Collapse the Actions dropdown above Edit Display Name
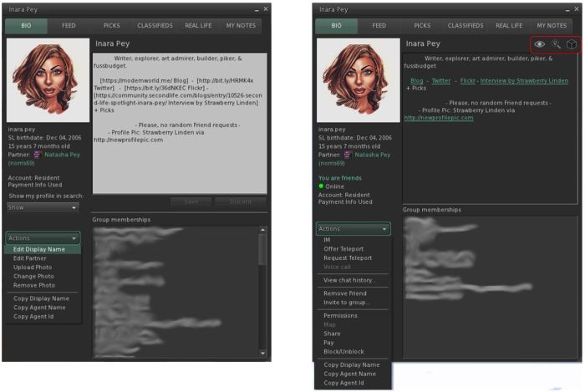The width and height of the screenshot is (585, 392). (x=43, y=238)
